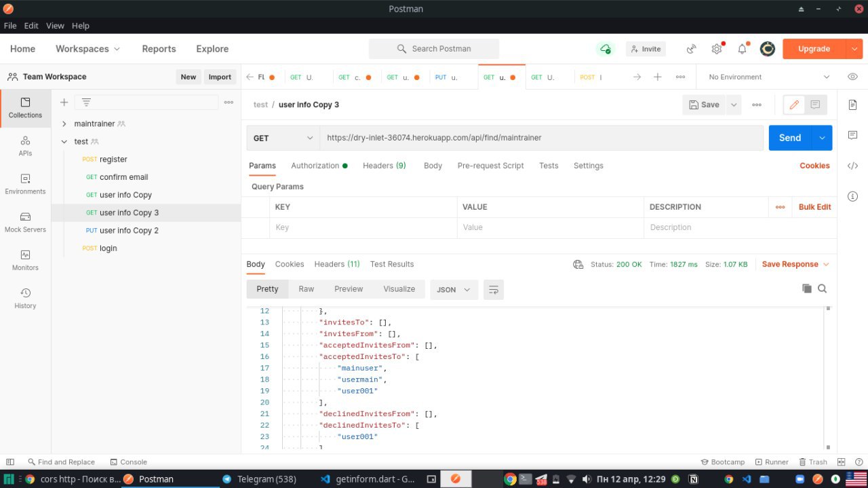
Task: Click the cloud sync status icon
Action: pos(604,49)
